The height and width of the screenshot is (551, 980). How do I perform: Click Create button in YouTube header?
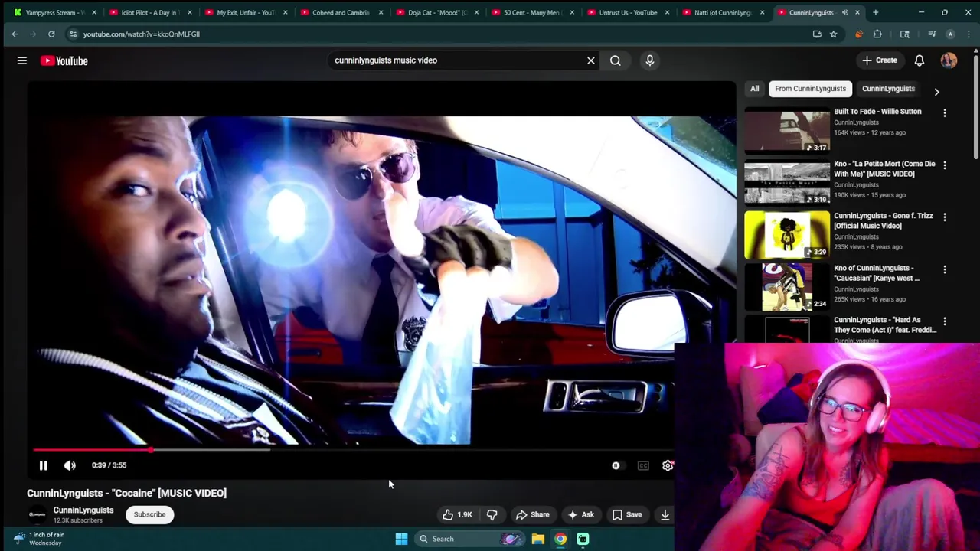pos(880,60)
